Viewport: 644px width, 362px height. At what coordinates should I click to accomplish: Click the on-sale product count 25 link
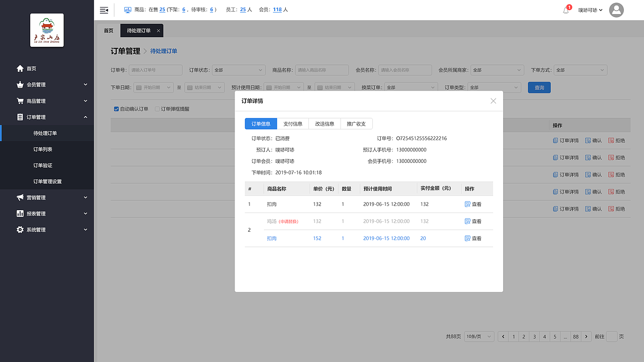pos(162,10)
